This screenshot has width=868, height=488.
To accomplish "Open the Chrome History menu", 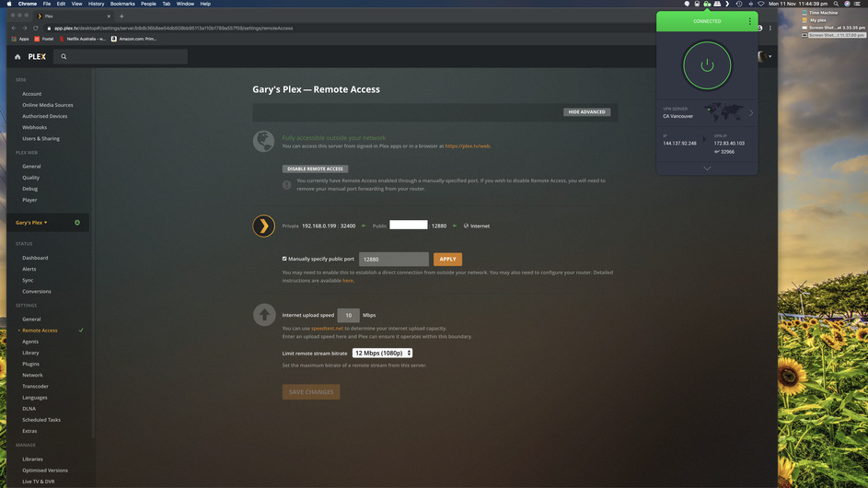I will [97, 4].
